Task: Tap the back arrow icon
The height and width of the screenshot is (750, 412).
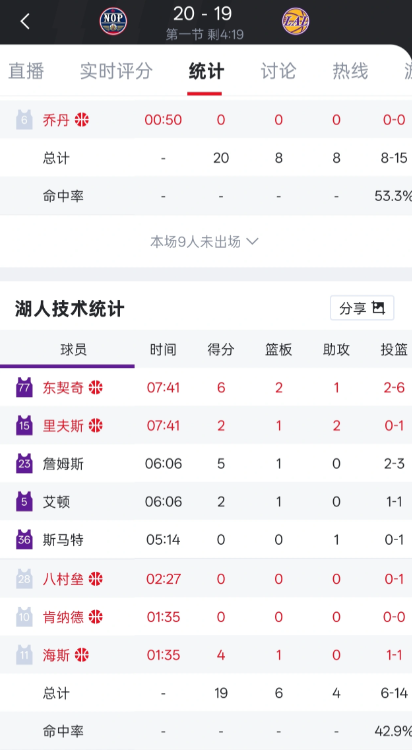Action: [25, 22]
